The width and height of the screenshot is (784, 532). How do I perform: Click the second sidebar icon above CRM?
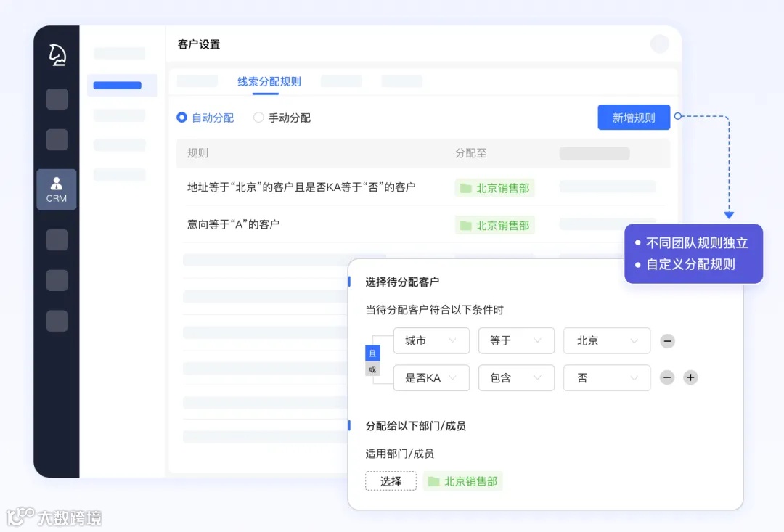[x=56, y=139]
